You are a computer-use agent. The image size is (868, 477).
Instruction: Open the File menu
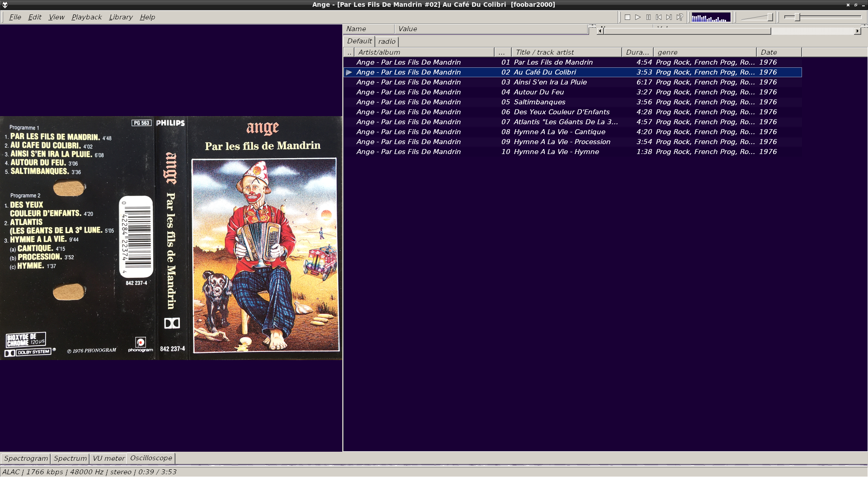15,17
